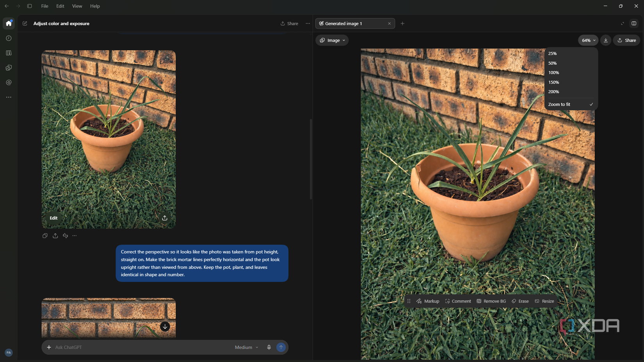Screen dimensions: 644x362
Task: Download the generated image
Action: (x=606, y=40)
